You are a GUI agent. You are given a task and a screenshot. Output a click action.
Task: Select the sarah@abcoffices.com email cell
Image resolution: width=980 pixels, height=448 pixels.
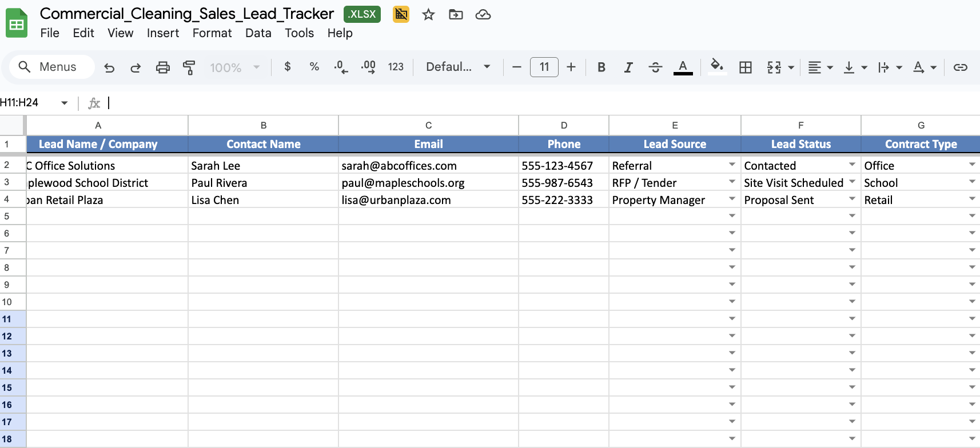click(x=428, y=166)
